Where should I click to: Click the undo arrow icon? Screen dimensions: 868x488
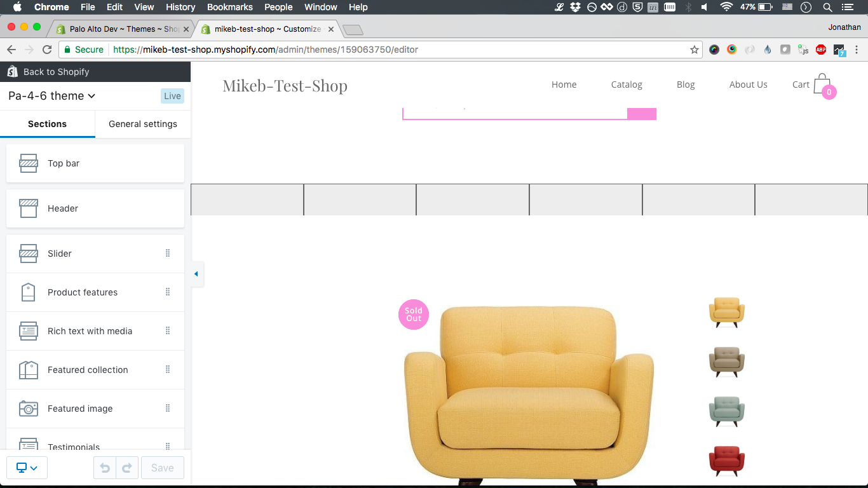105,467
